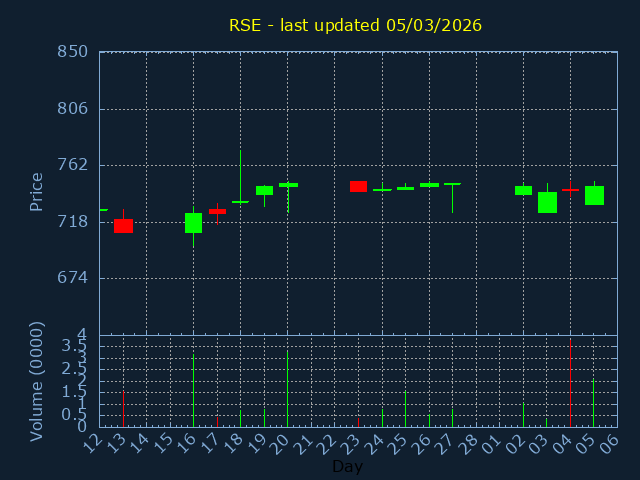Click the 674 price axis label
The height and width of the screenshot is (480, 640).
[x=72, y=278]
